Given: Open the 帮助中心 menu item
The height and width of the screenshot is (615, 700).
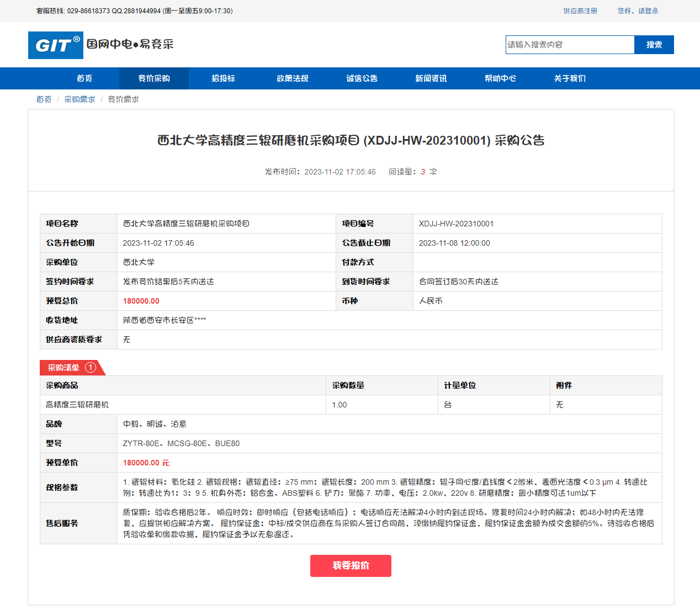Looking at the screenshot, I should (500, 78).
